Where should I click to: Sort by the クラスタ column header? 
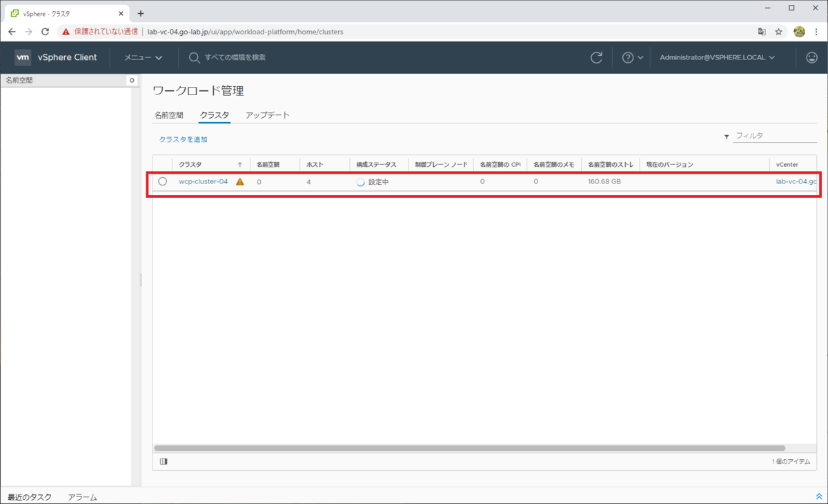tap(190, 165)
